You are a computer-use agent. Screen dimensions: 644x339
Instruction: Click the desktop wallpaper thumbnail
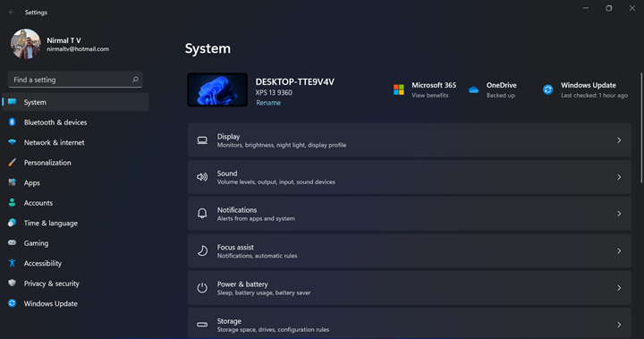(217, 89)
